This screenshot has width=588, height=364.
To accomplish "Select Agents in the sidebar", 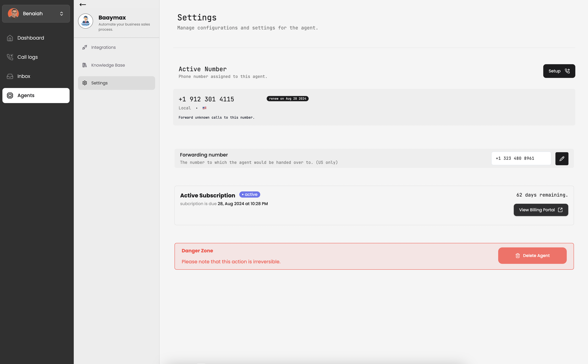I will [x=36, y=96].
